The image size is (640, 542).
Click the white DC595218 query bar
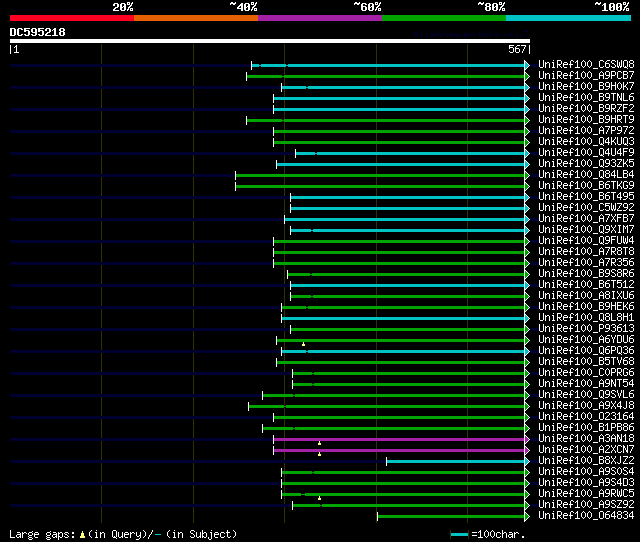[x=270, y=41]
